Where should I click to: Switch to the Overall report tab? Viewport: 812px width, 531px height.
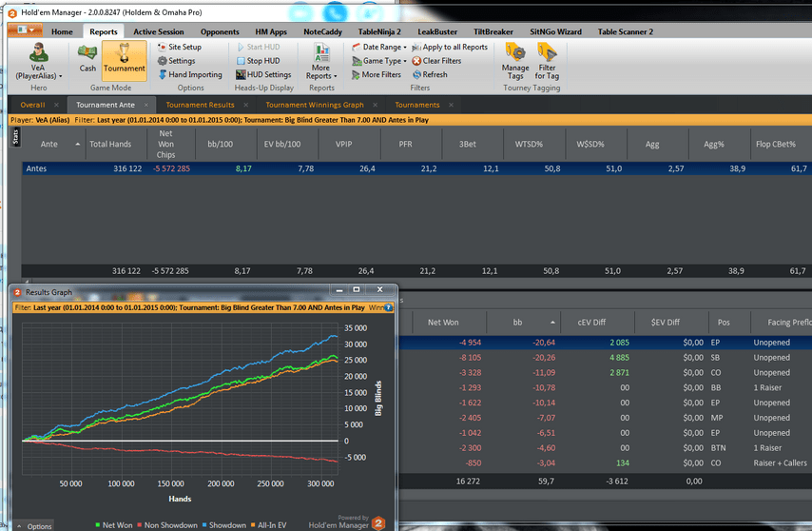pyautogui.click(x=32, y=105)
